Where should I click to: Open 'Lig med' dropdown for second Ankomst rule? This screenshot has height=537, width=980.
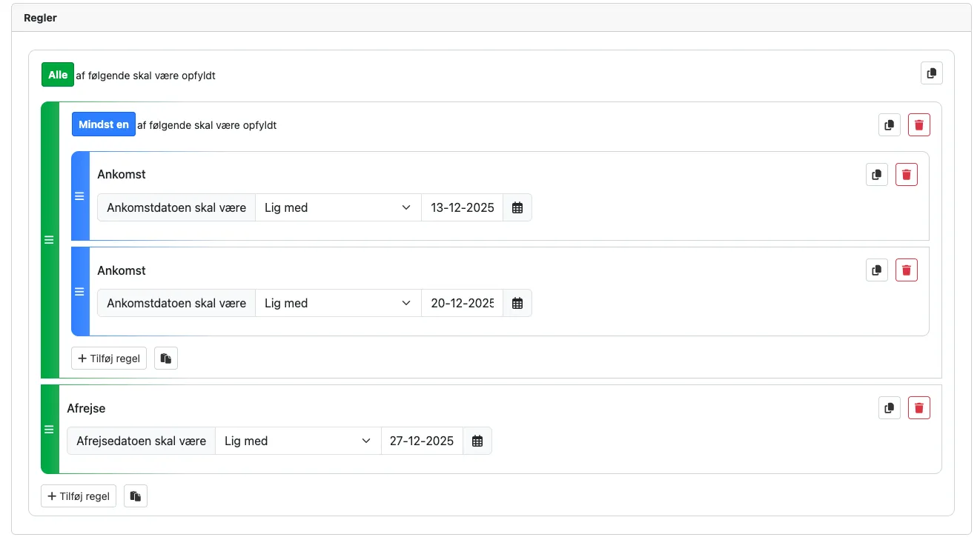(x=338, y=304)
